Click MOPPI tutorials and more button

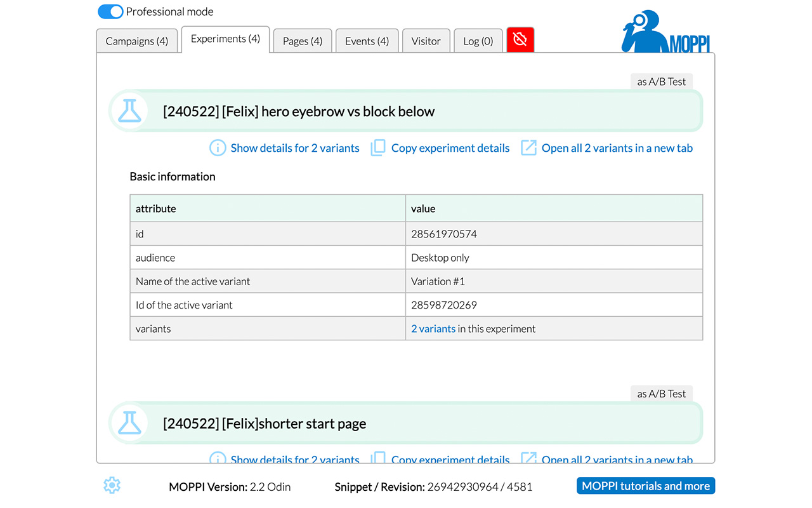click(x=645, y=486)
